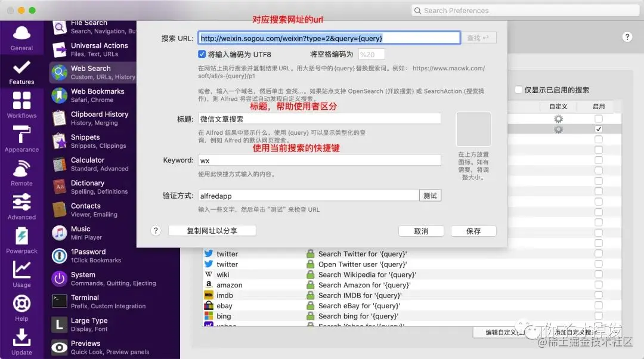Select the File Search feature icon
Image resolution: width=644 pixels, height=359 pixels.
(x=59, y=26)
